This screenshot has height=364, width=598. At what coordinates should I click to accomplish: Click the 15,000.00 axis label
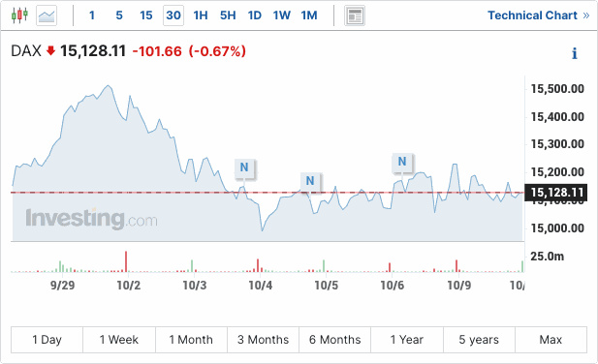click(557, 228)
